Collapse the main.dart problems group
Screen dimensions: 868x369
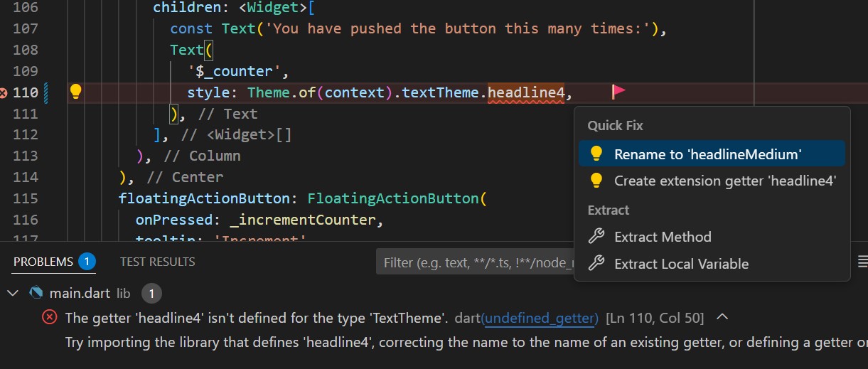pos(12,292)
